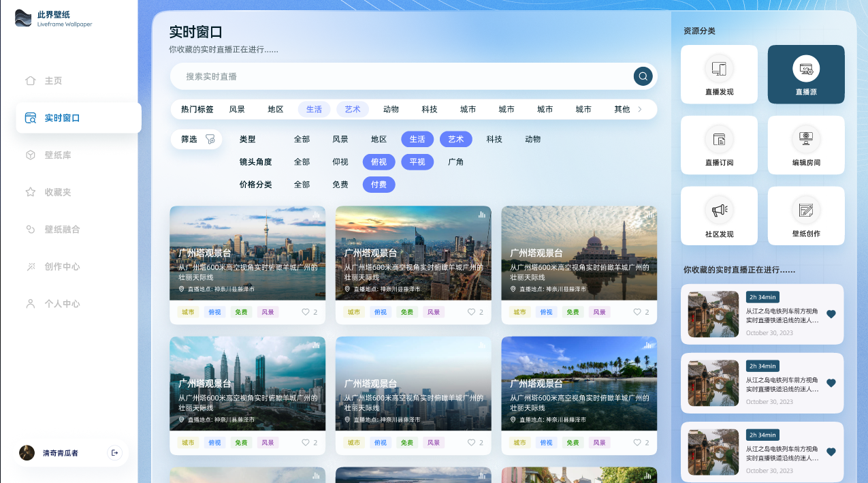Like the mosque reflection live card
The height and width of the screenshot is (483, 868).
(x=637, y=312)
